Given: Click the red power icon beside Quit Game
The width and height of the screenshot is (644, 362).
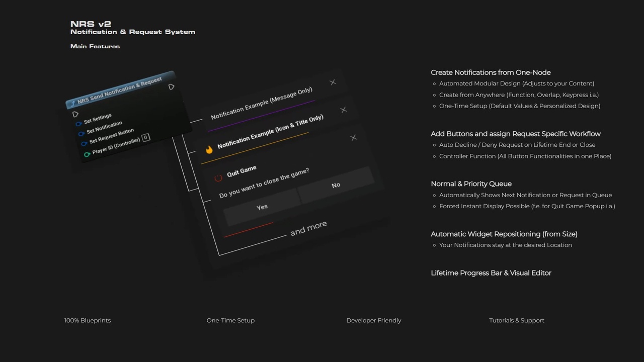Looking at the screenshot, I should 218,177.
